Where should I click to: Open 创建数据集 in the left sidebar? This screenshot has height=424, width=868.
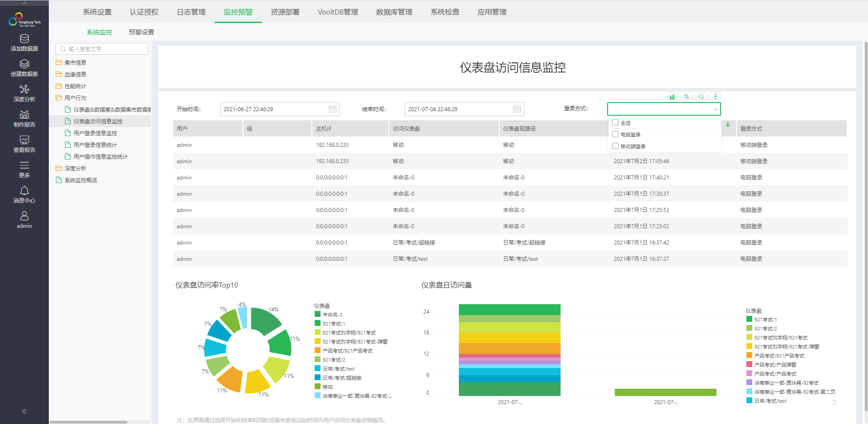24,68
